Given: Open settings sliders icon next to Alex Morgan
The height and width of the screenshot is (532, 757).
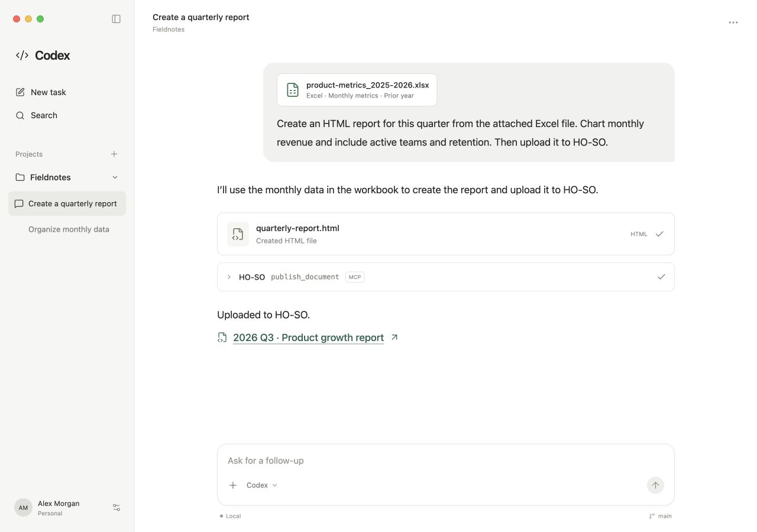Looking at the screenshot, I should 117,508.
